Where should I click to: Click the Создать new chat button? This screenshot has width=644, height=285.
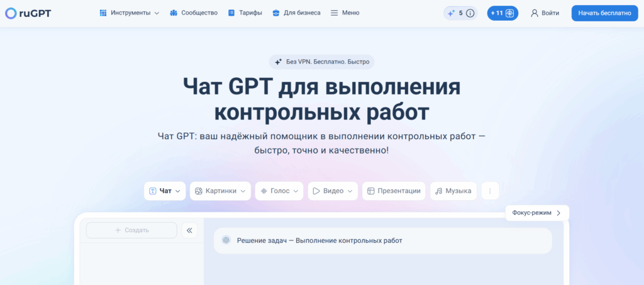click(131, 230)
